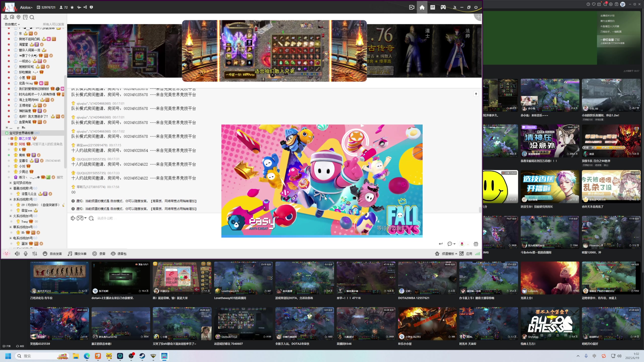The width and height of the screenshot is (644, 362).
Task: Toggle 自由发言 free speech mode
Action: 52,254
